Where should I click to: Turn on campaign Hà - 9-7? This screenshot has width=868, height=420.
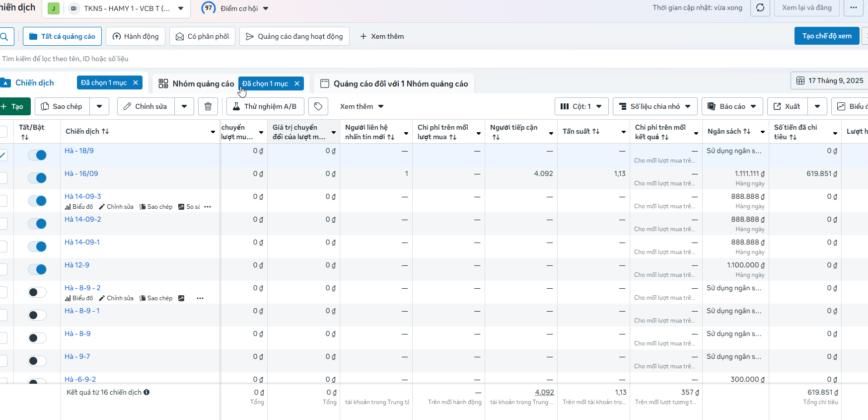coord(37,361)
